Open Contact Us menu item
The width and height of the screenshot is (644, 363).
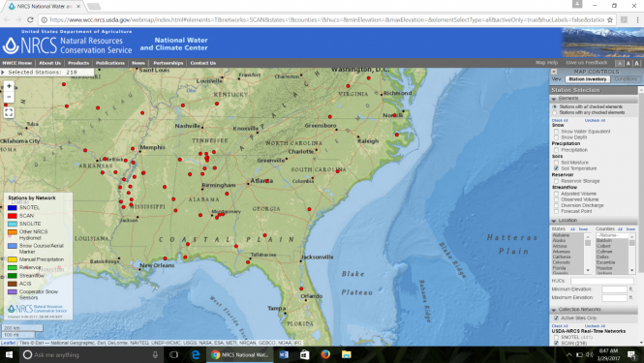203,63
